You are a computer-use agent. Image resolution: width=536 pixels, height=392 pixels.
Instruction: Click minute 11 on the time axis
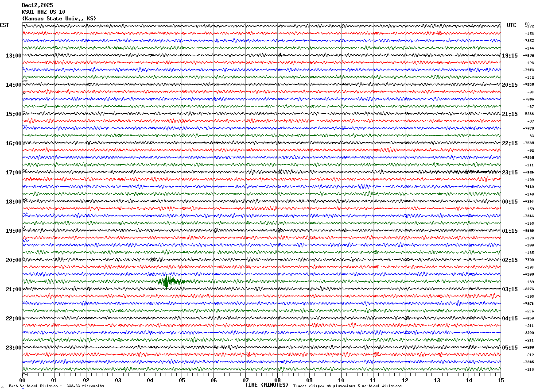click(373, 380)
